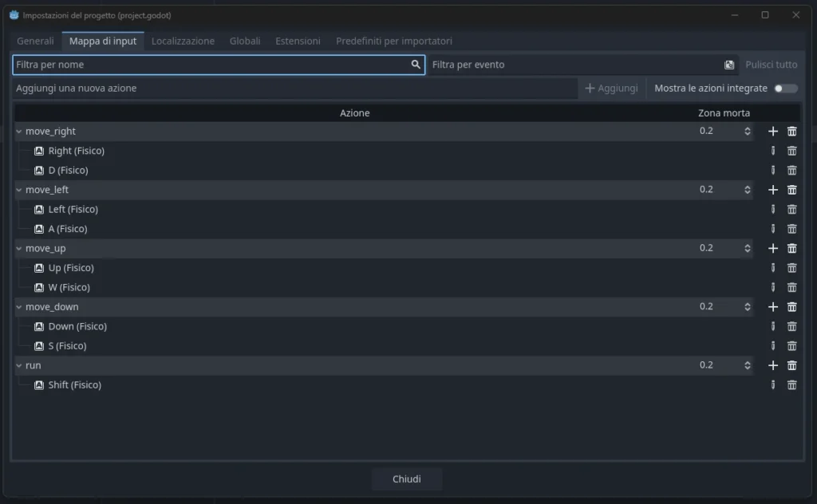Add an event to move_down action

(x=772, y=306)
